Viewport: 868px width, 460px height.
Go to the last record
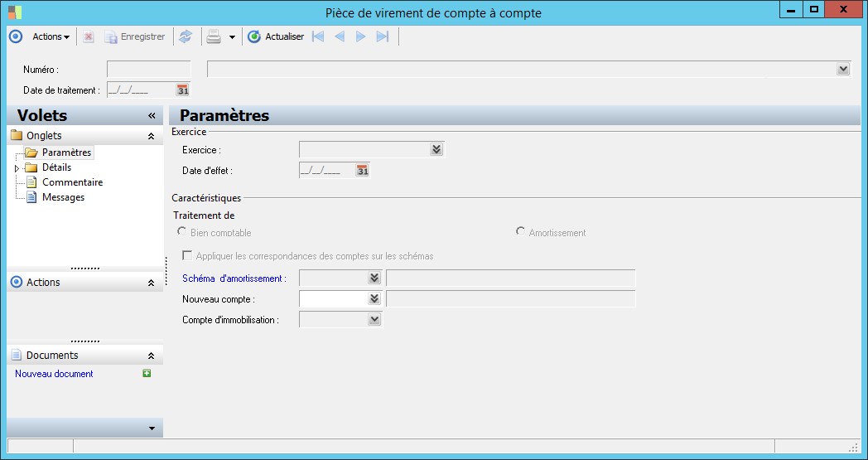pyautogui.click(x=383, y=36)
